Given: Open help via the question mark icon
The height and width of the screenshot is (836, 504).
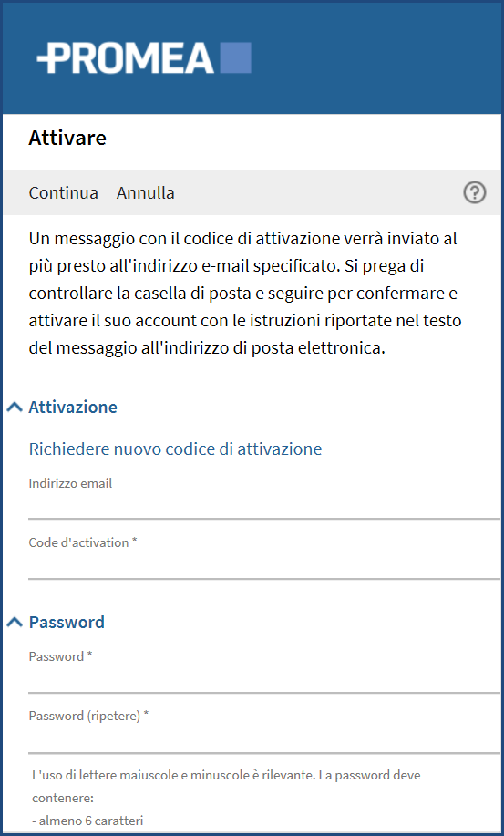Looking at the screenshot, I should pyautogui.click(x=474, y=192).
